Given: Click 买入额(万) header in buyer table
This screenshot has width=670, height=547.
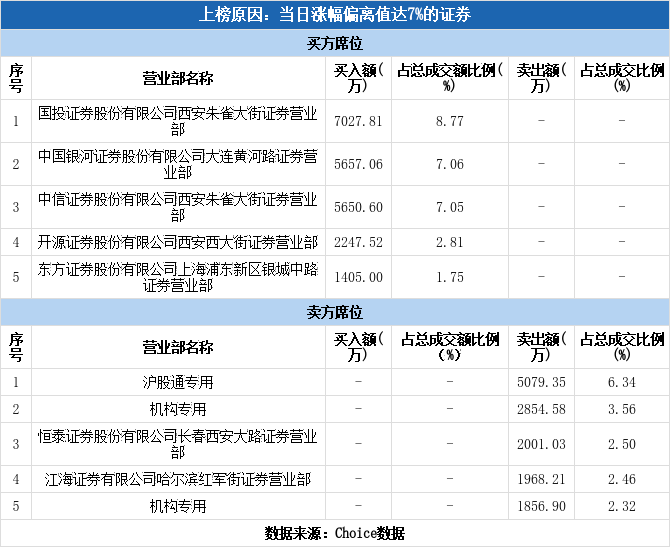Looking at the screenshot, I should 358,79.
